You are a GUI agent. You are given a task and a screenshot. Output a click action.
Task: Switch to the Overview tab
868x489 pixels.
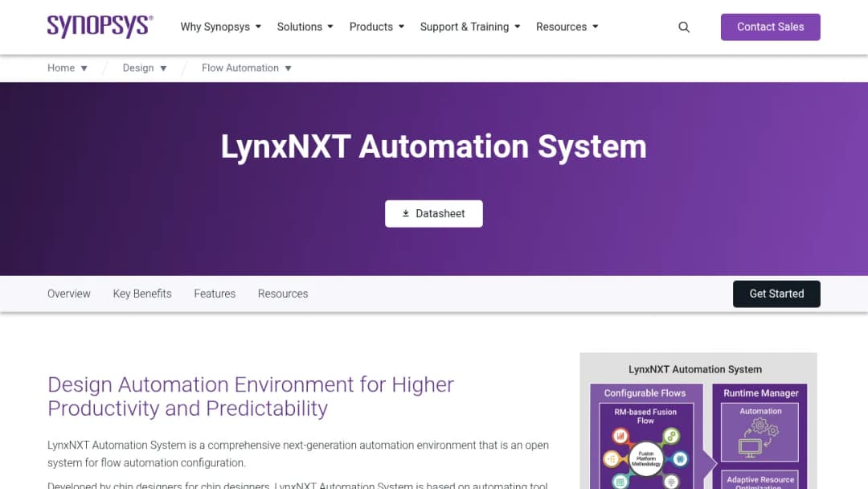click(68, 294)
